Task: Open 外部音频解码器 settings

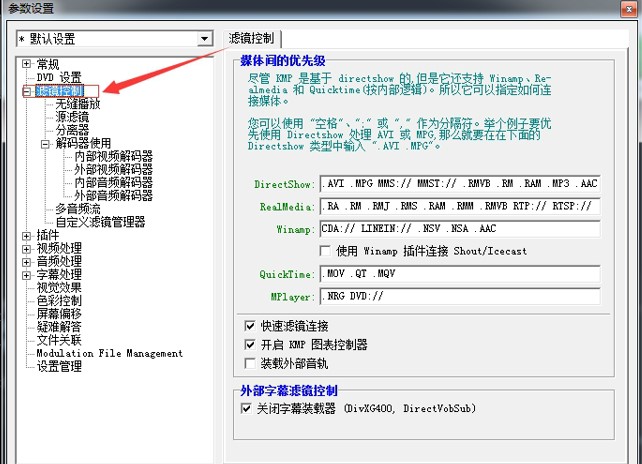Action: 113,196
